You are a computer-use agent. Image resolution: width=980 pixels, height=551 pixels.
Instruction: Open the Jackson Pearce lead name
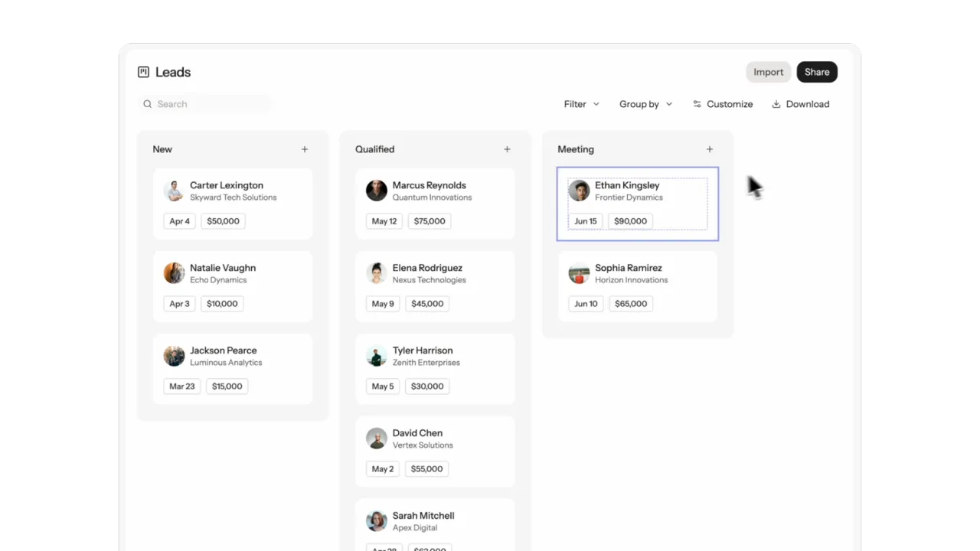(x=224, y=350)
